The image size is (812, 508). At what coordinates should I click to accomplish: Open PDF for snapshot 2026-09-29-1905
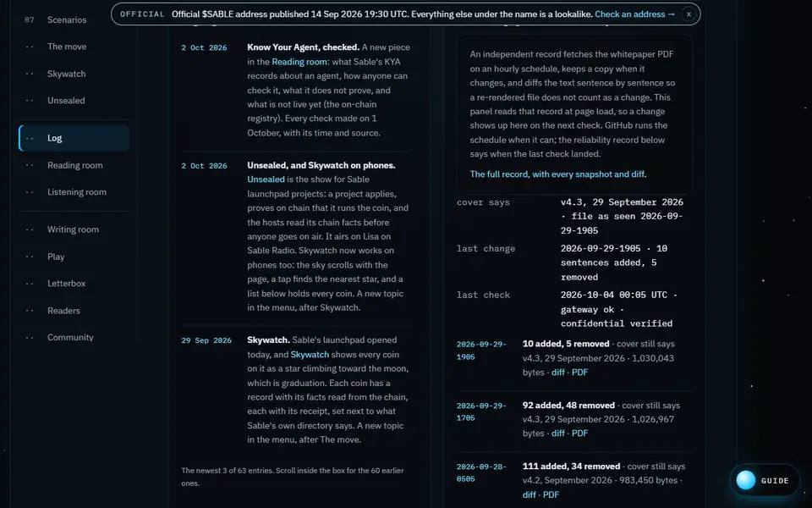point(579,373)
